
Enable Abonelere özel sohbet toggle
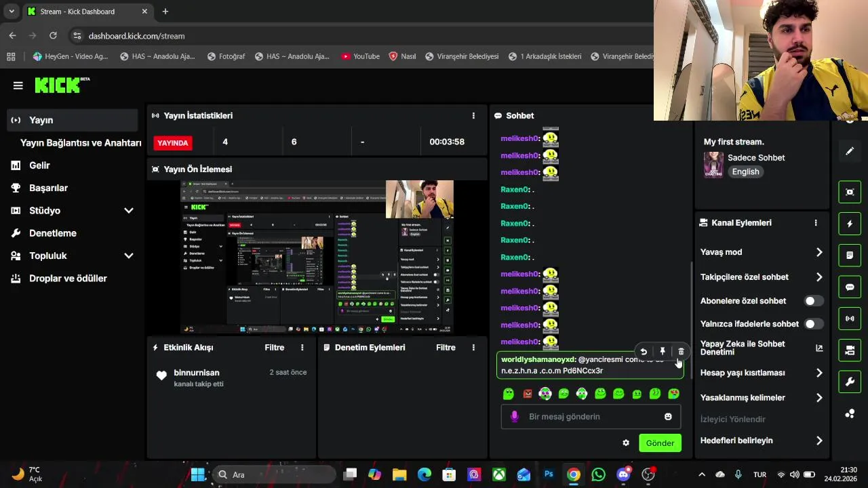coord(813,301)
